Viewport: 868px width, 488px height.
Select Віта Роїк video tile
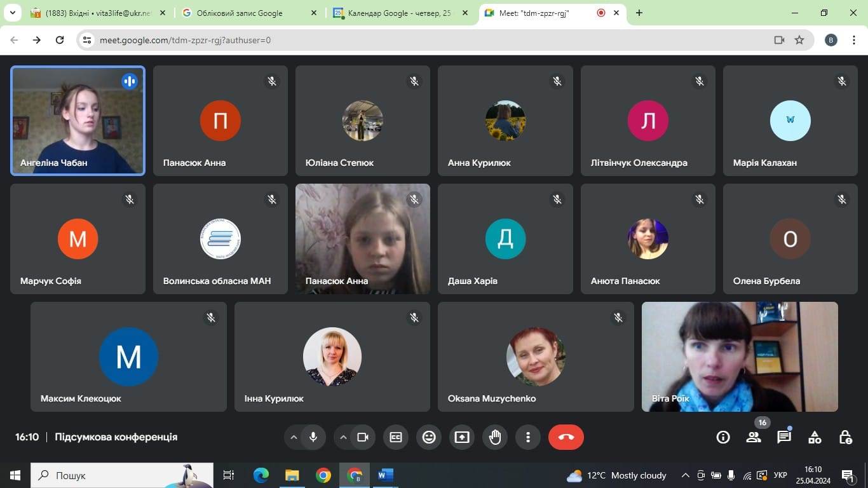(740, 356)
